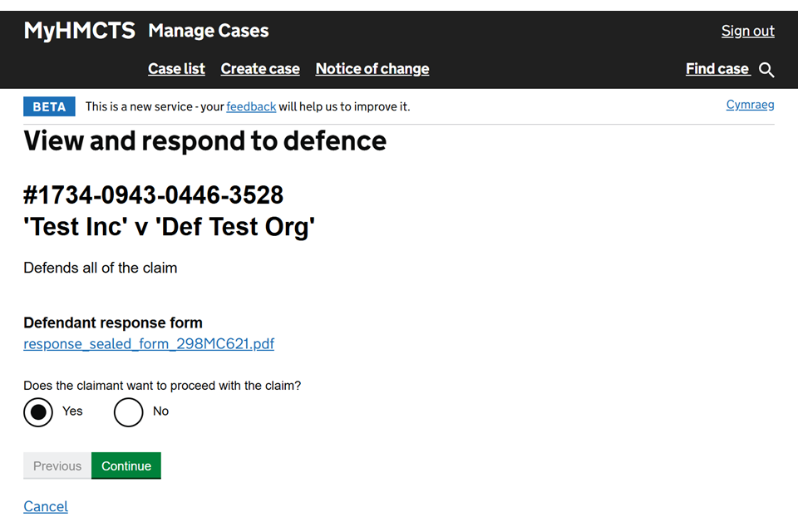Open the feedback link in the banner
Screen dimensions: 798x532
[x=251, y=106]
